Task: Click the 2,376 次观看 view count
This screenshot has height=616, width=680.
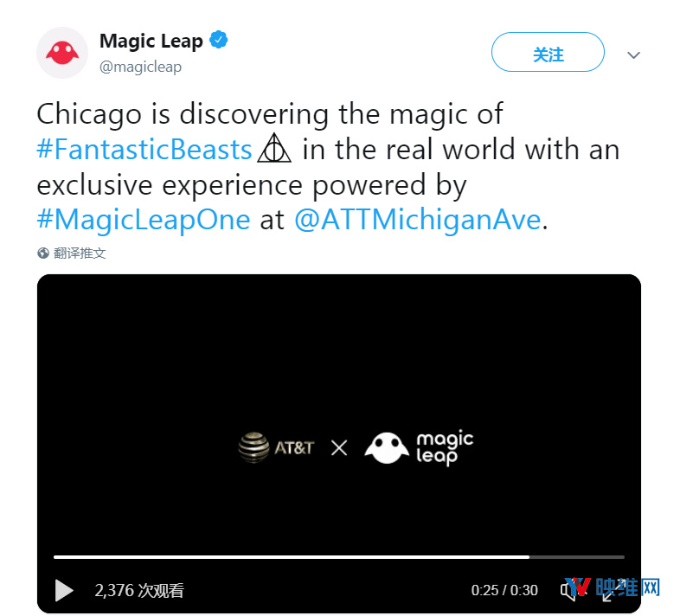Action: click(139, 590)
